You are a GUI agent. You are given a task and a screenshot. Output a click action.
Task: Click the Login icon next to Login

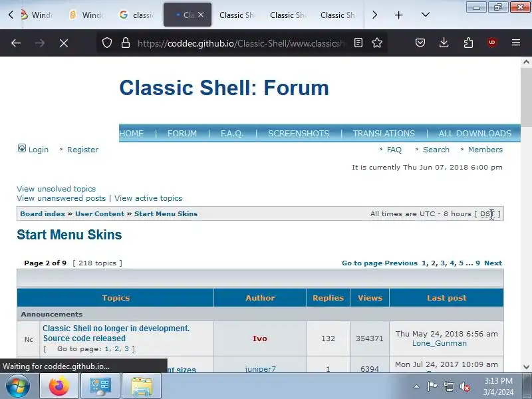pyautogui.click(x=22, y=148)
